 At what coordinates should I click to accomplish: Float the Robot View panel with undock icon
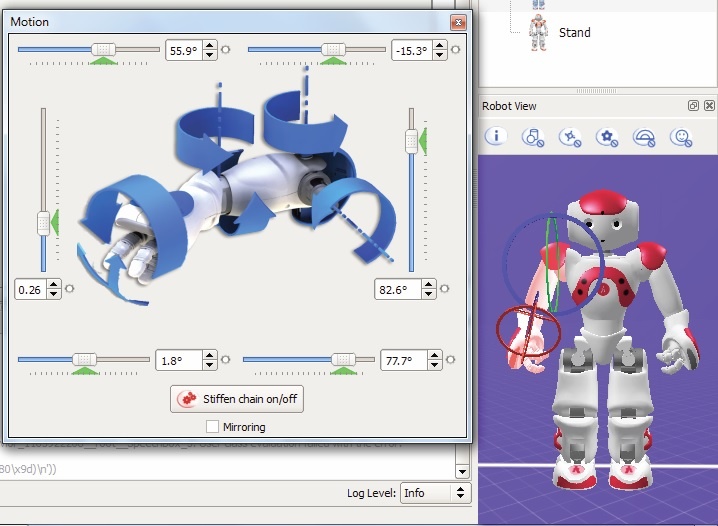pos(694,106)
